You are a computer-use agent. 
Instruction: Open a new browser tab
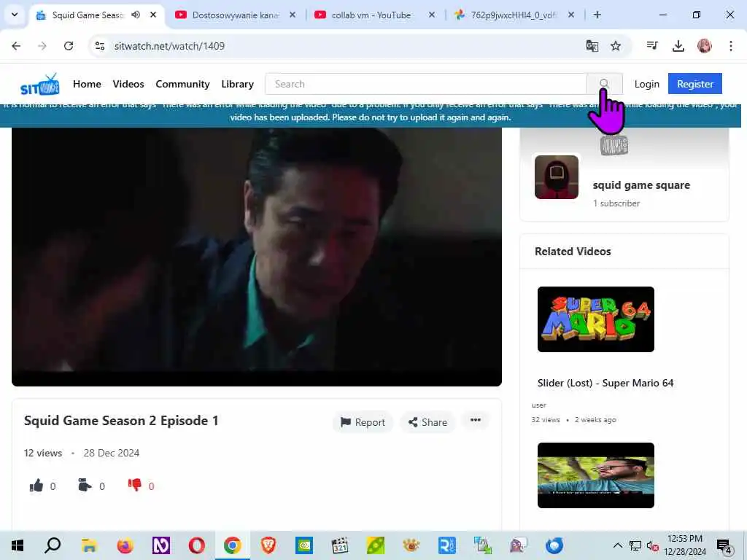[x=597, y=15]
